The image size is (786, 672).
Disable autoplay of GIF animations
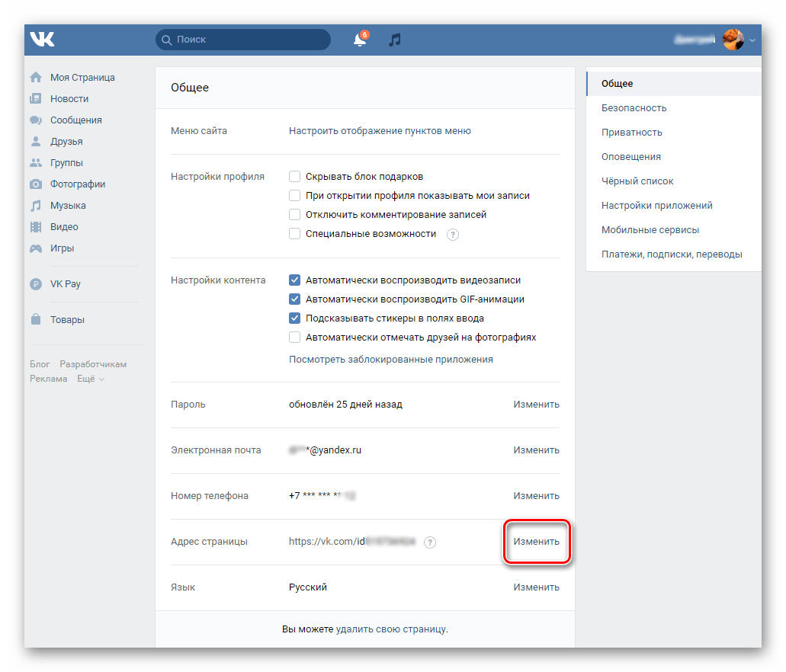[x=294, y=299]
